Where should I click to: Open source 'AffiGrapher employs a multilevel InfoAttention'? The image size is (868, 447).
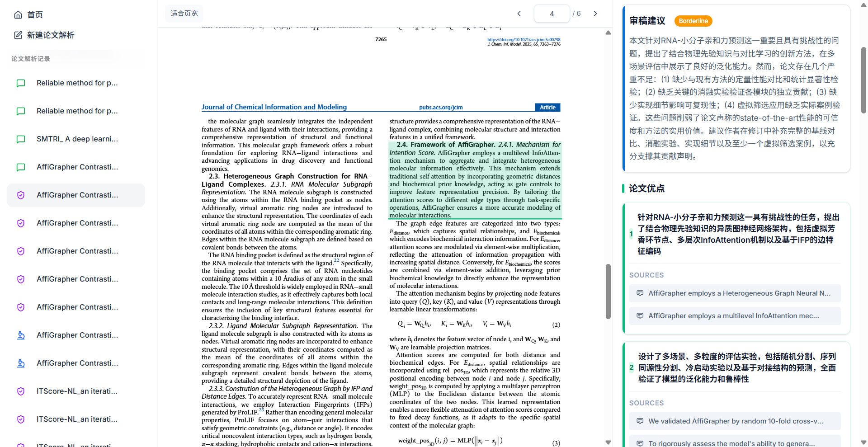734,316
